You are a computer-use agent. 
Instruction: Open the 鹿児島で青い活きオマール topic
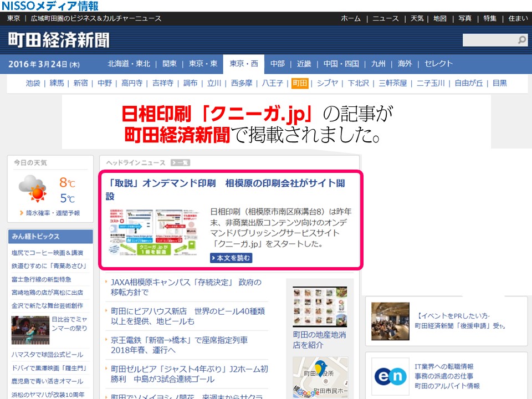[47, 381]
